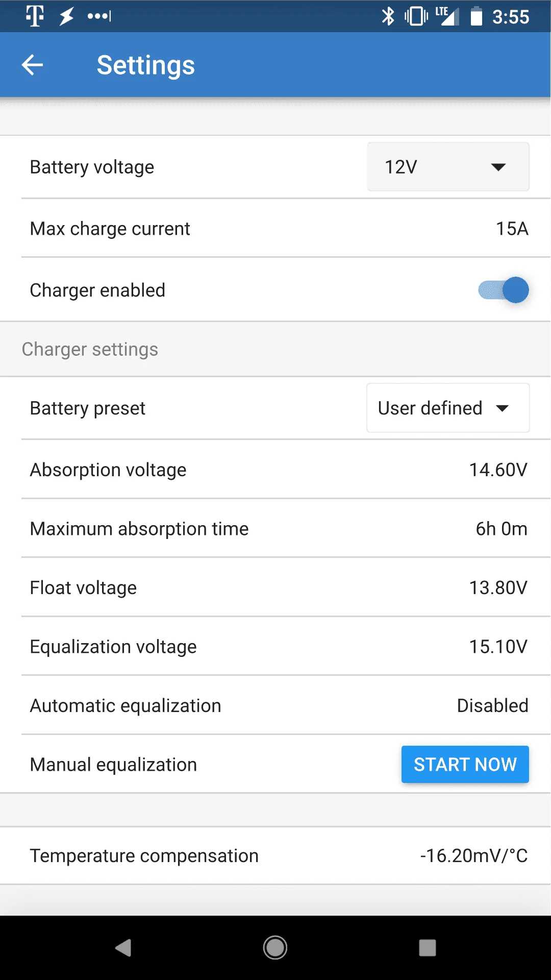Open the Equalization voltage 15.10V setting

coord(275,646)
